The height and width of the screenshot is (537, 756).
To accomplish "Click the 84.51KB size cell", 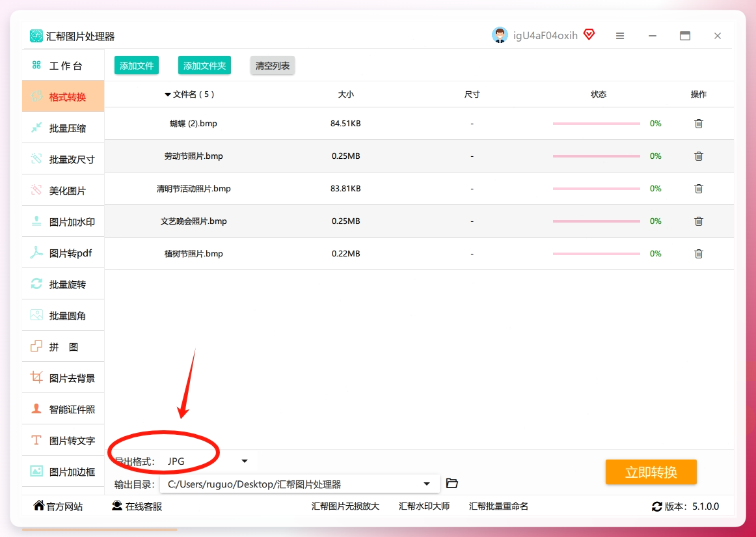I will [x=345, y=124].
